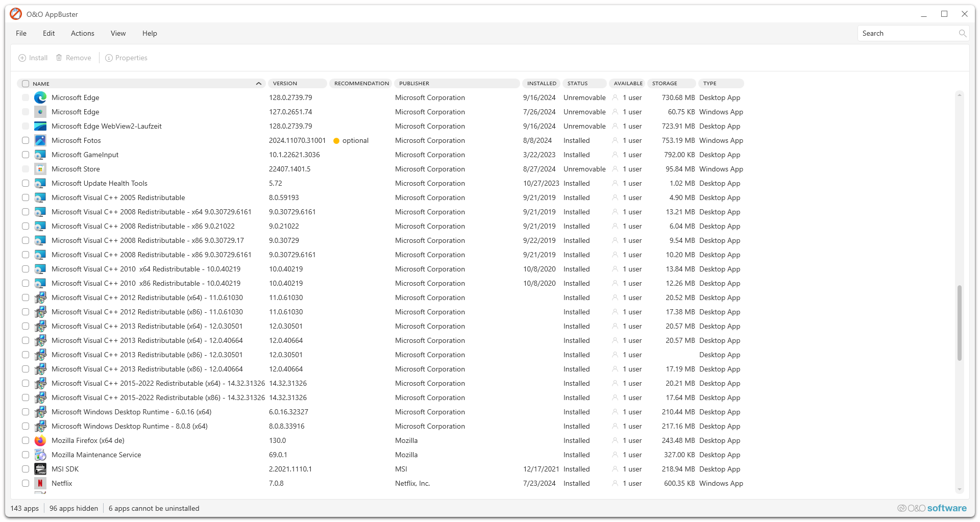Click the sort arrow in NAME column

[x=259, y=84]
